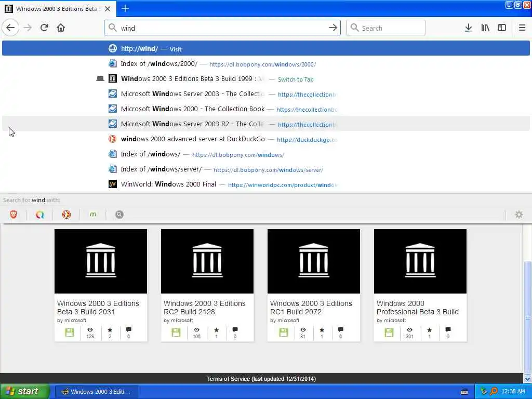532x399 pixels.
Task: Click favorites star on Professional Beta 3 card
Action: click(430, 330)
